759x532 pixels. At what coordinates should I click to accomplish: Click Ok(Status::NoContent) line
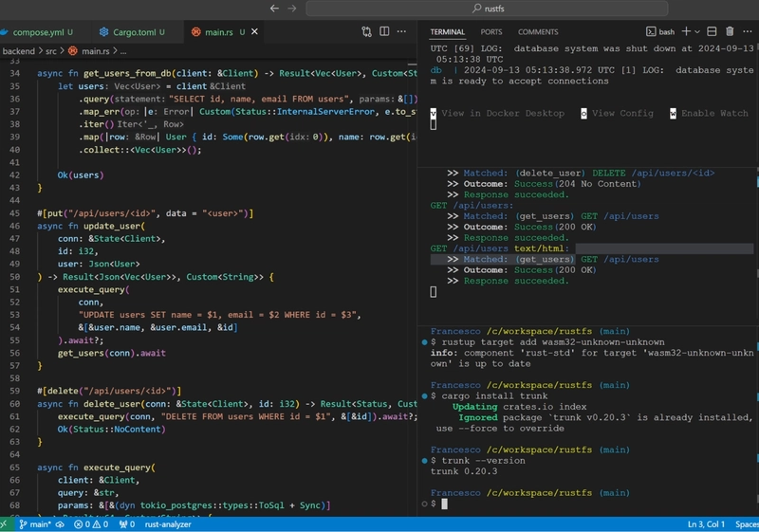pos(111,429)
